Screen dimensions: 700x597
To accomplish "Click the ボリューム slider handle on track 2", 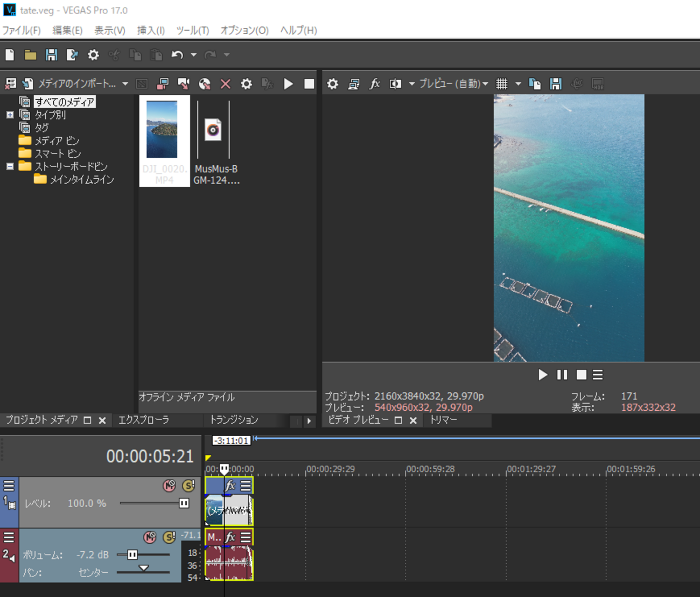I will point(132,554).
